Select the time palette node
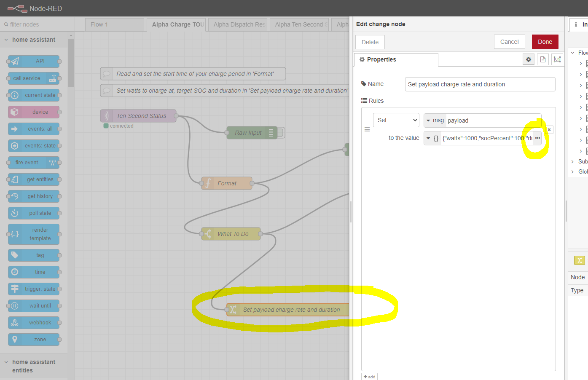 (x=34, y=272)
